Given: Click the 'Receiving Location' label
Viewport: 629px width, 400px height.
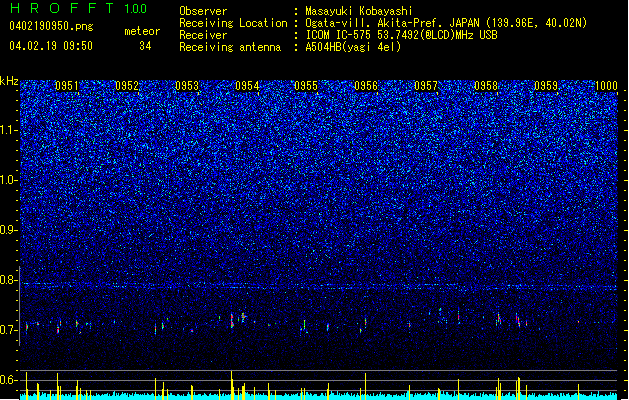Looking at the screenshot, I should (x=233, y=23).
